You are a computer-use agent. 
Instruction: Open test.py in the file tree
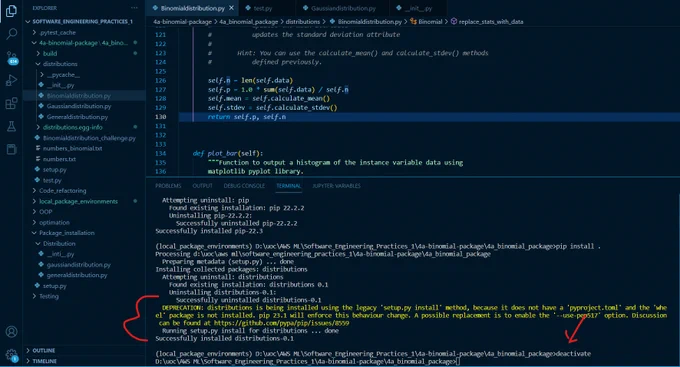pyautogui.click(x=52, y=180)
